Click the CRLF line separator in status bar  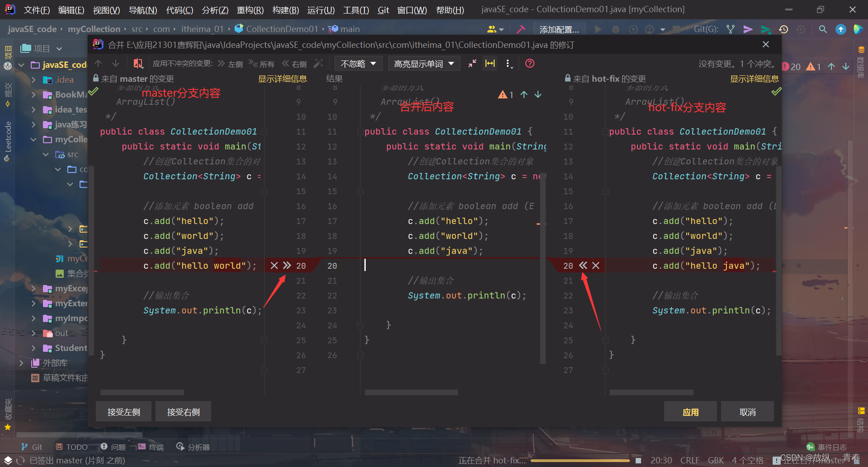point(689,460)
